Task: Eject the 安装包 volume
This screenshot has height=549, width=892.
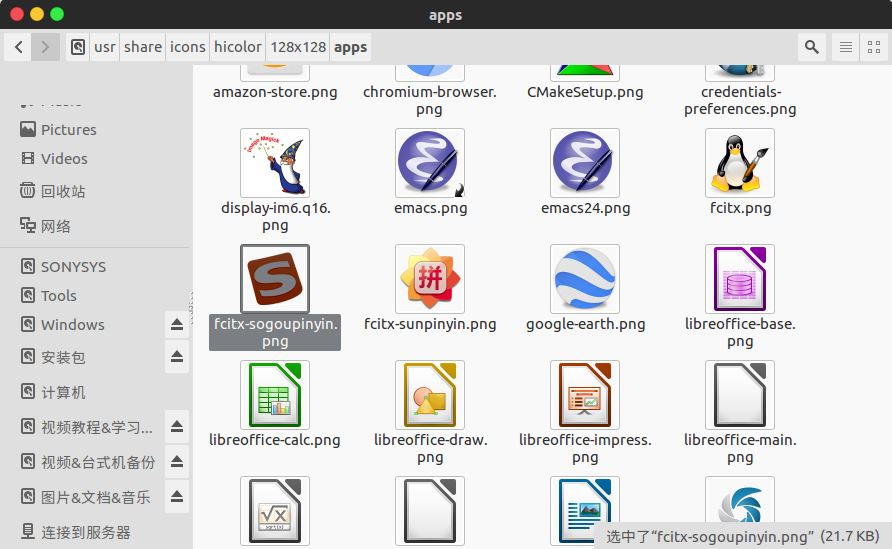Action: click(177, 357)
